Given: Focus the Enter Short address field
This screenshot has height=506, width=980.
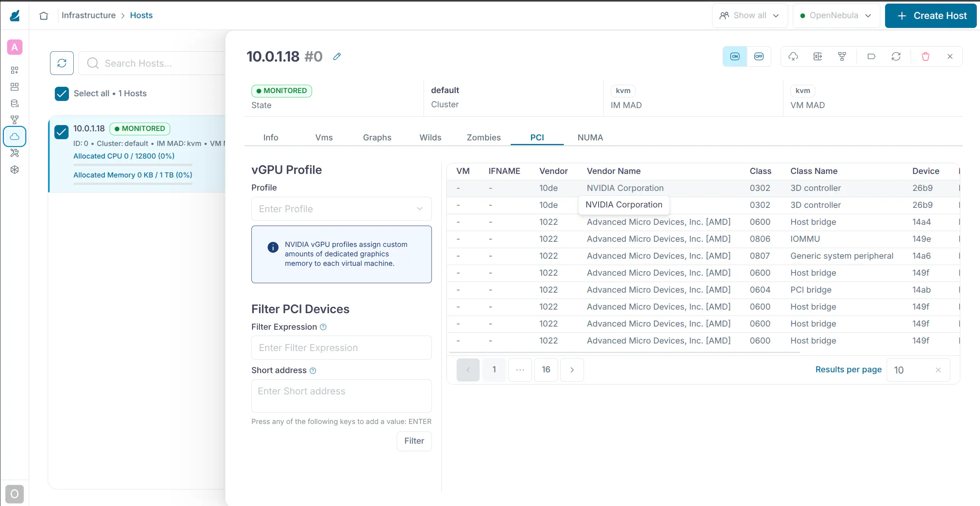Looking at the screenshot, I should pos(341,396).
